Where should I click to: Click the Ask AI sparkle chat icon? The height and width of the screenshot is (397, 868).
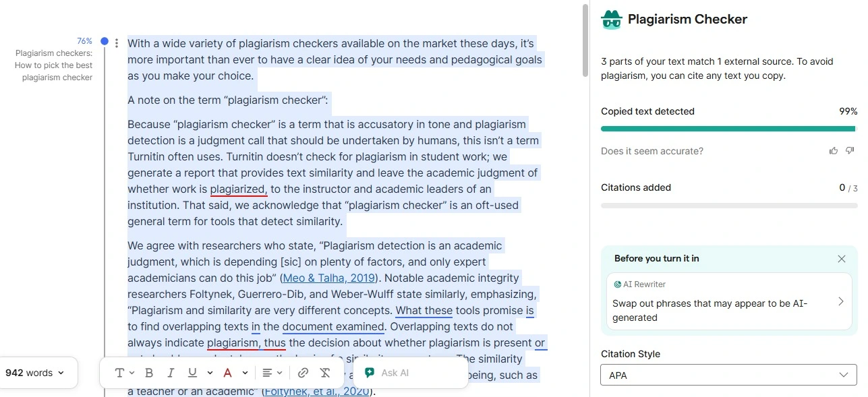[369, 373]
